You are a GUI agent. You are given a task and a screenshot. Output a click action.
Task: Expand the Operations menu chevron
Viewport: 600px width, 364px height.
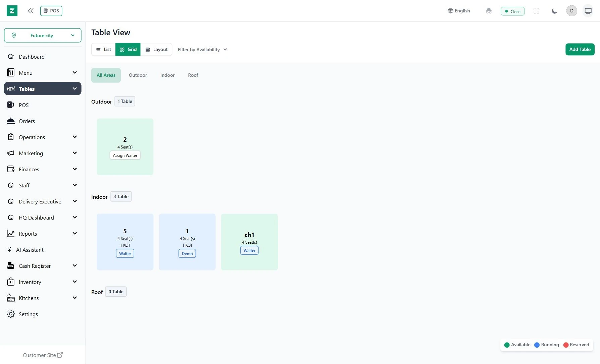coord(74,137)
